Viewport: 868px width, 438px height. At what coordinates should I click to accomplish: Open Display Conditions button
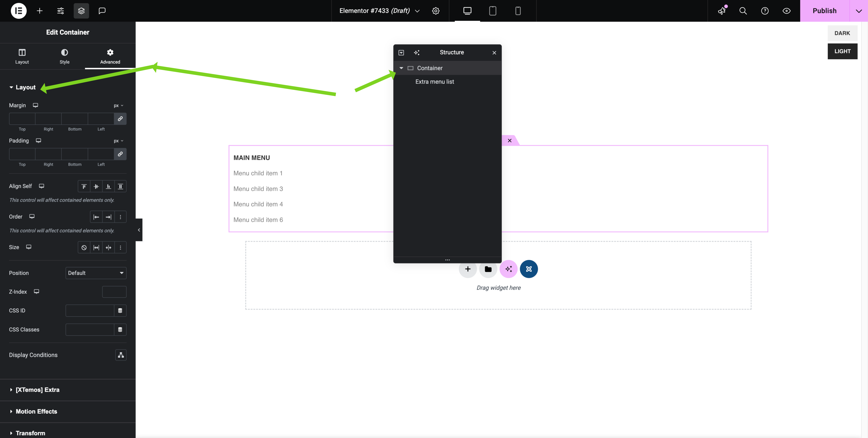click(121, 355)
